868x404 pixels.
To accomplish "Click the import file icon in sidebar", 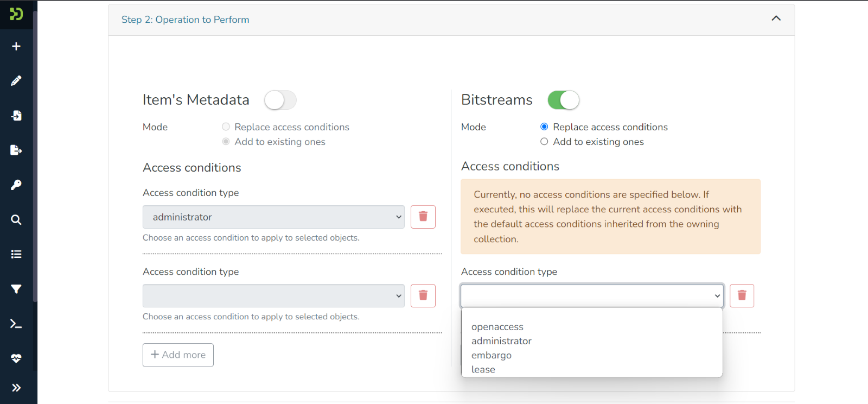I will (16, 116).
